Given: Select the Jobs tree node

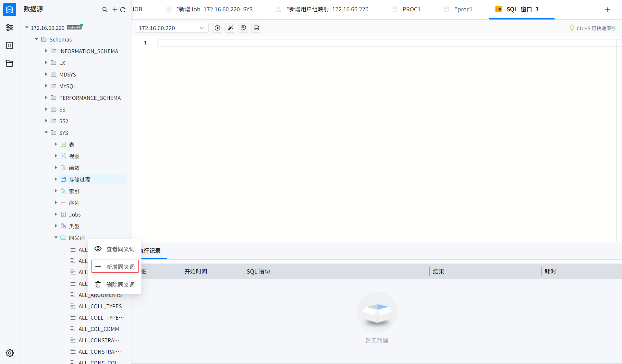Looking at the screenshot, I should (x=75, y=214).
